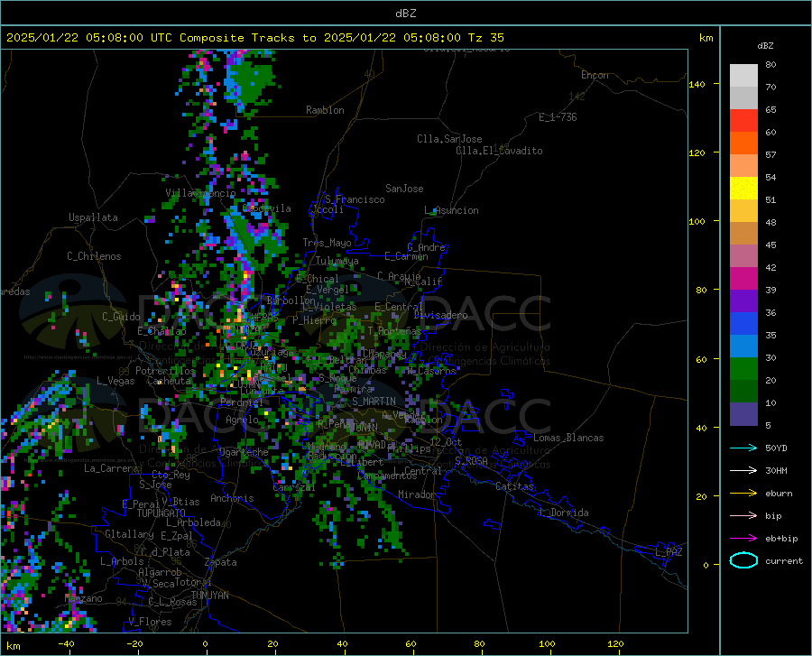812x656 pixels.
Task: Pick the magenta swatch in dBZ legend
Action: (x=743, y=279)
